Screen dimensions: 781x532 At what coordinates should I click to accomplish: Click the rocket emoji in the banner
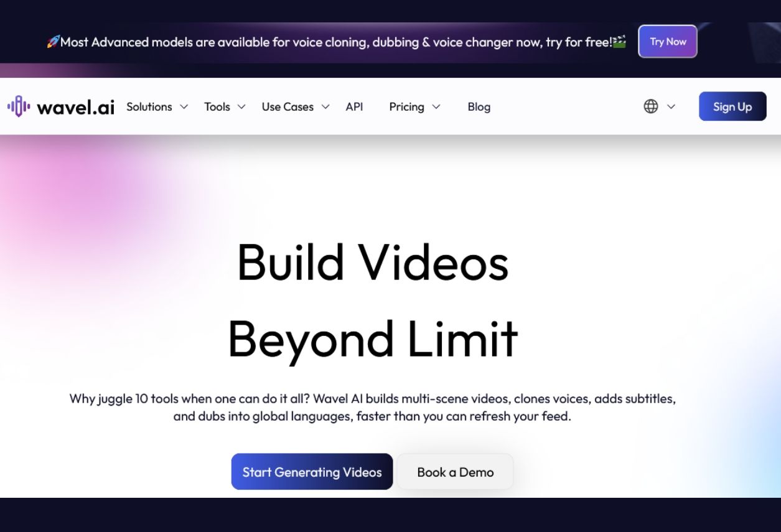coord(53,42)
